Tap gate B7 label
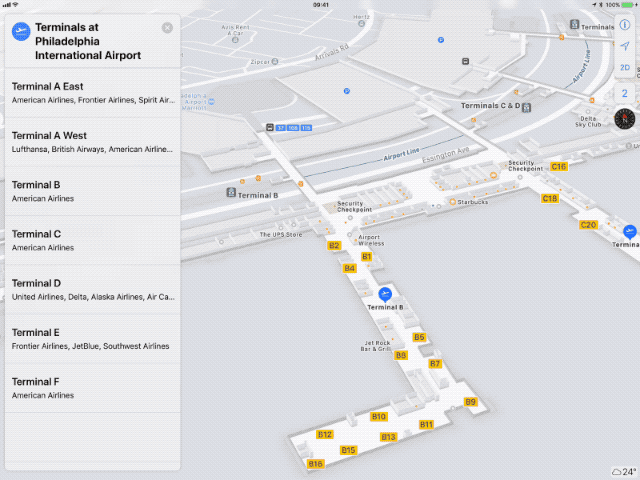This screenshot has height=480, width=640. 435,363
